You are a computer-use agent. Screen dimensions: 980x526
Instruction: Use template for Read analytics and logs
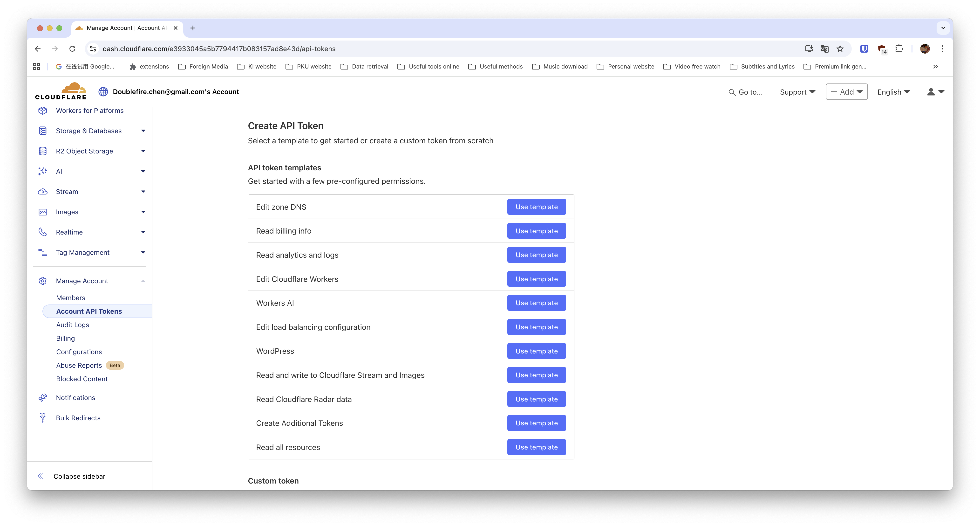(x=536, y=255)
